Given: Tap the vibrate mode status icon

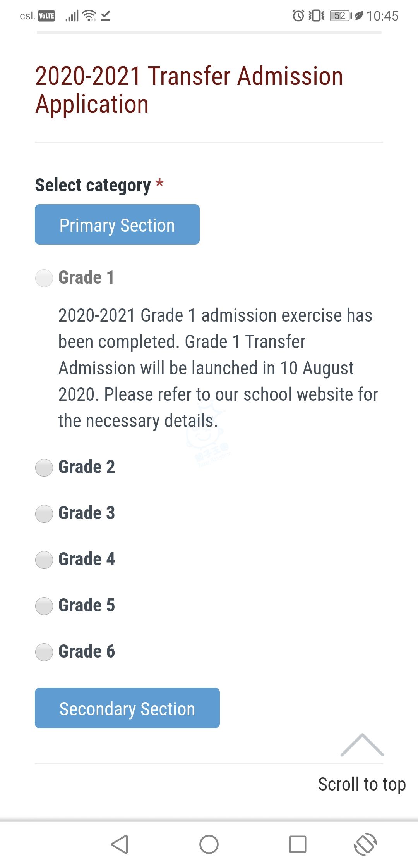Looking at the screenshot, I should [317, 16].
